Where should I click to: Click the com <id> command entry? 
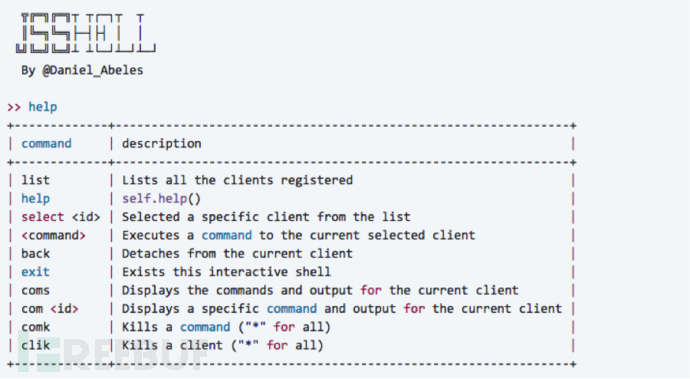click(50, 309)
